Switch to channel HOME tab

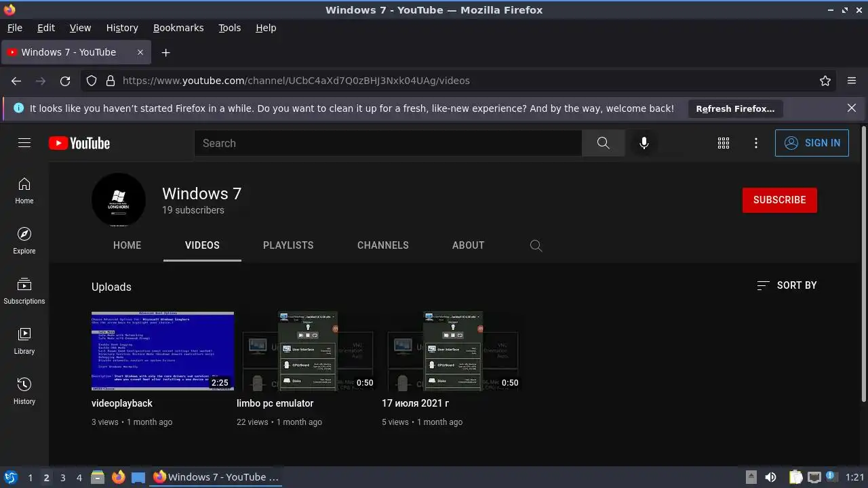127,245
